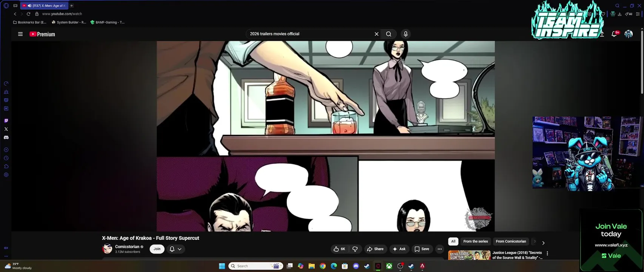Click the taskbar Search box
The image size is (644, 272).
point(256,266)
